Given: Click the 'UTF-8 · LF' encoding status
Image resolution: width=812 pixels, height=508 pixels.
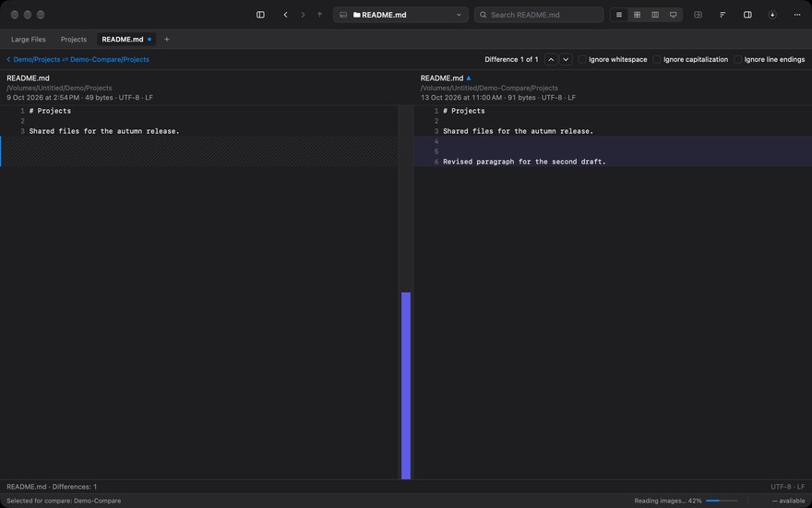Looking at the screenshot, I should [x=788, y=487].
